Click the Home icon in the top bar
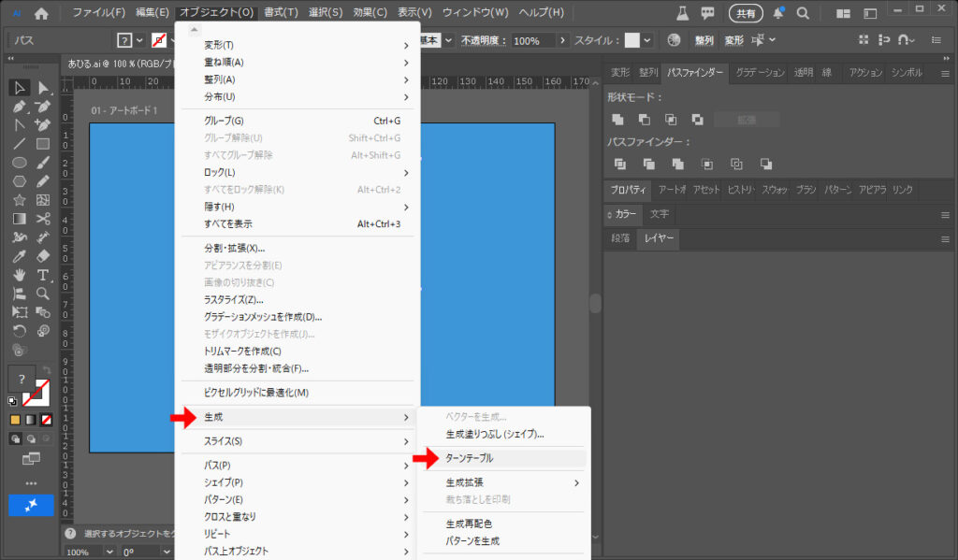958x560 pixels. [x=41, y=13]
